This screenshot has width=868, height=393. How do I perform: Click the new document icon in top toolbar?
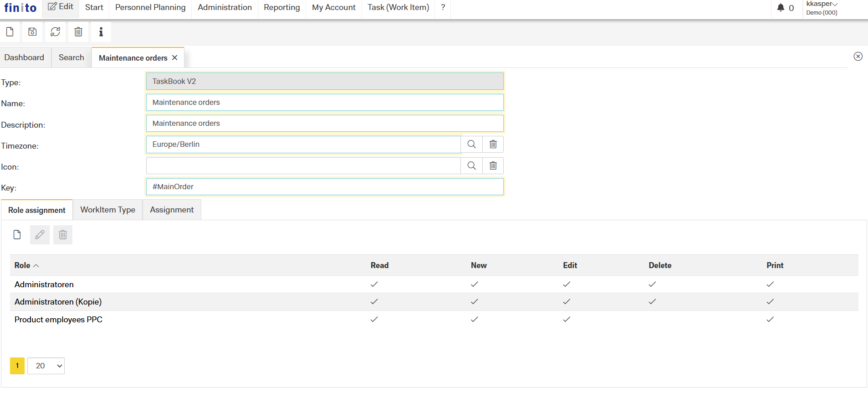coord(10,32)
